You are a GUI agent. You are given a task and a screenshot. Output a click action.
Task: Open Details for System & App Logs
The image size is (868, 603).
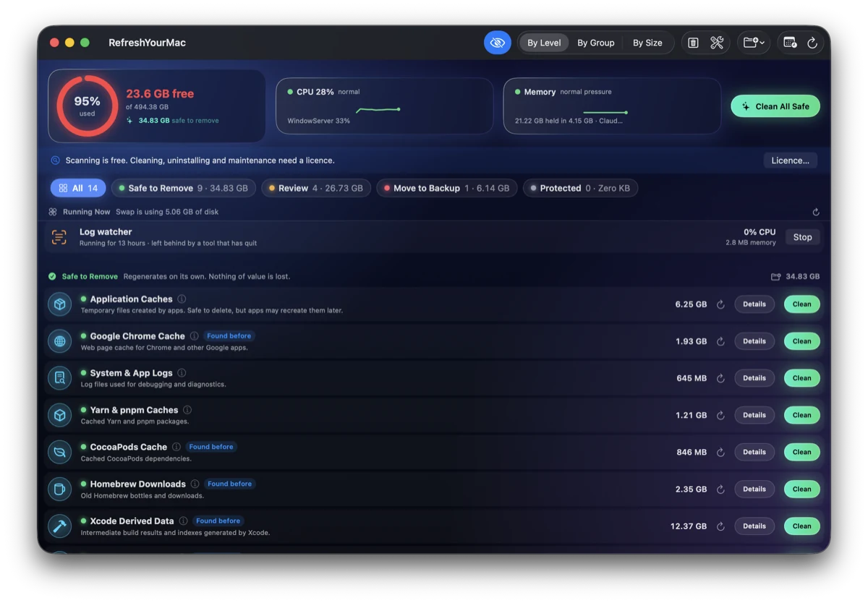click(754, 378)
